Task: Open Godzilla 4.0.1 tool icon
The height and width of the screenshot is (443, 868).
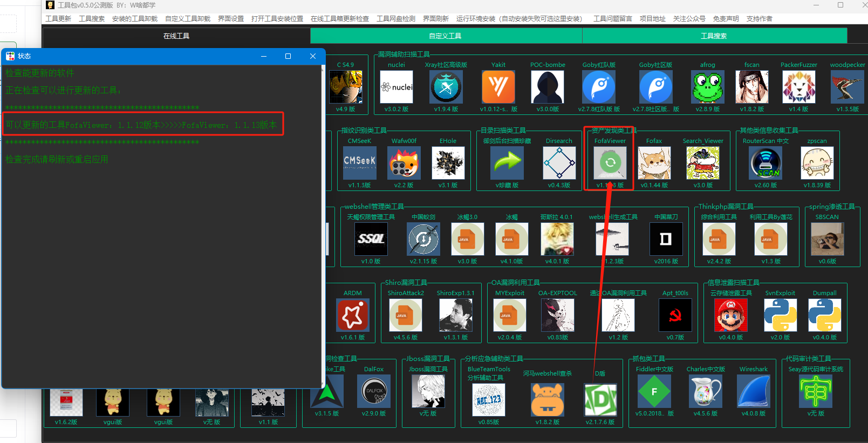Action: [x=557, y=239]
